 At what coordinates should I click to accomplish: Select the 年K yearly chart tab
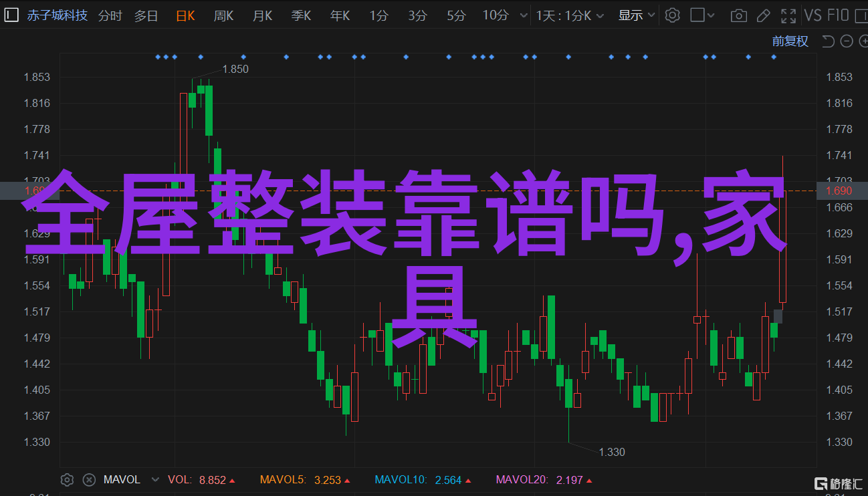[x=340, y=15]
